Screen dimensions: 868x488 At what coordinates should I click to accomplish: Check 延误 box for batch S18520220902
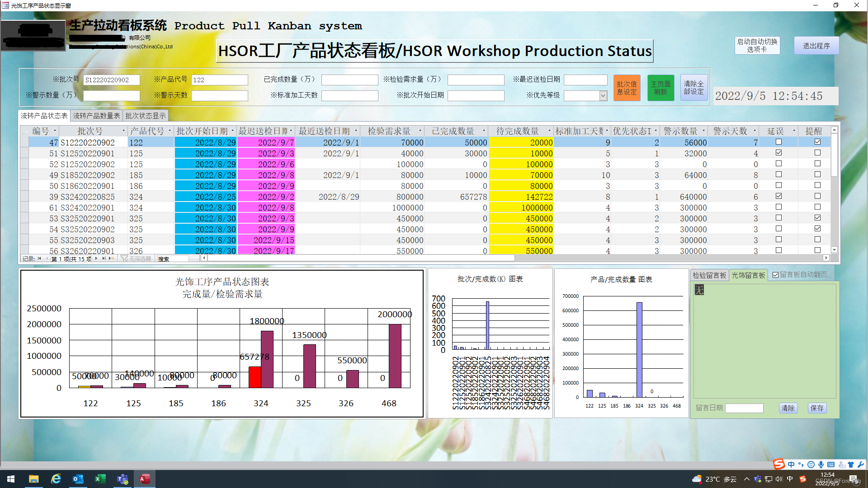point(778,174)
